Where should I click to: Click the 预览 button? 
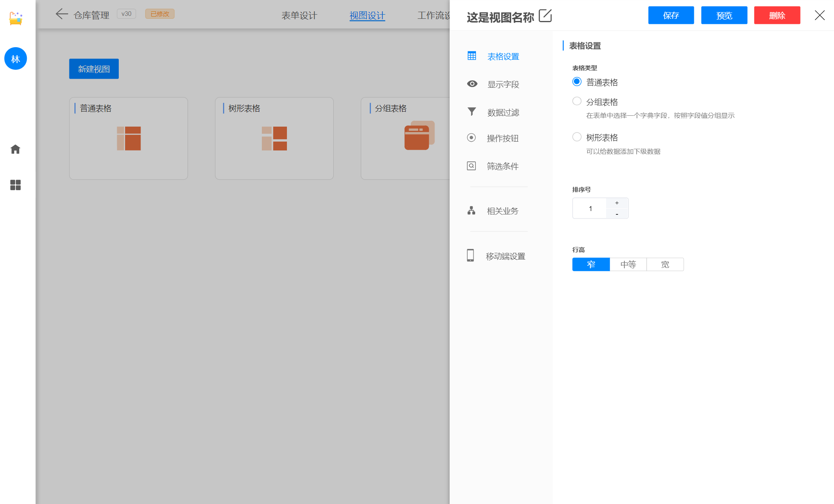724,15
